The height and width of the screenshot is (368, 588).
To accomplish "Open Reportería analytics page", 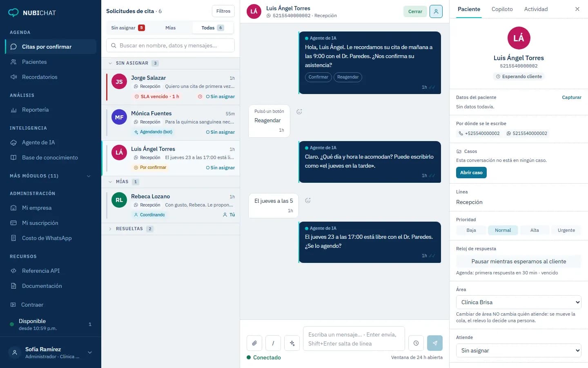I will [x=51, y=110].
